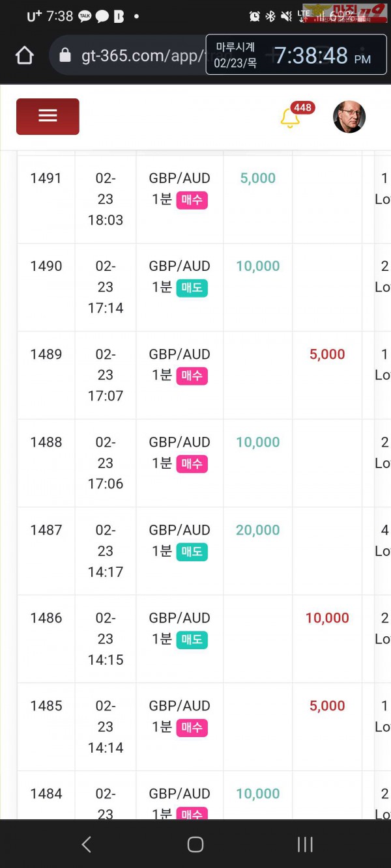Image resolution: width=391 pixels, height=868 pixels.
Task: Select the 20,000 amount in row 1487
Action: click(257, 530)
